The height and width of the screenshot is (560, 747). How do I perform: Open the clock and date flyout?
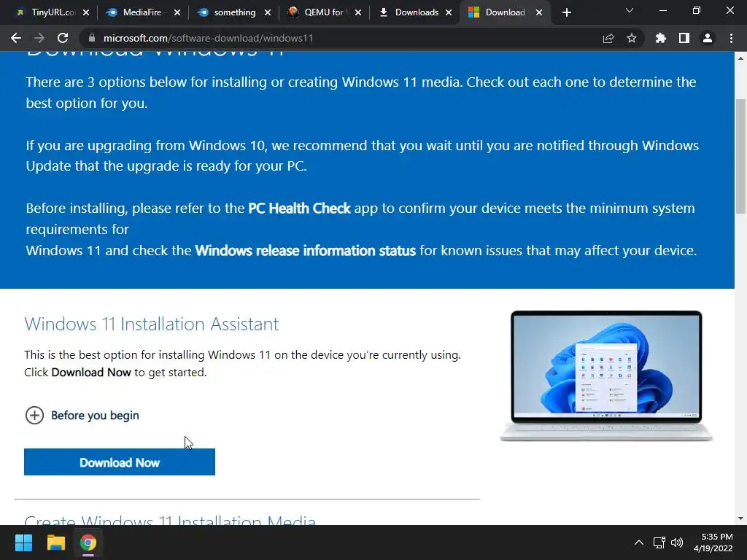713,542
